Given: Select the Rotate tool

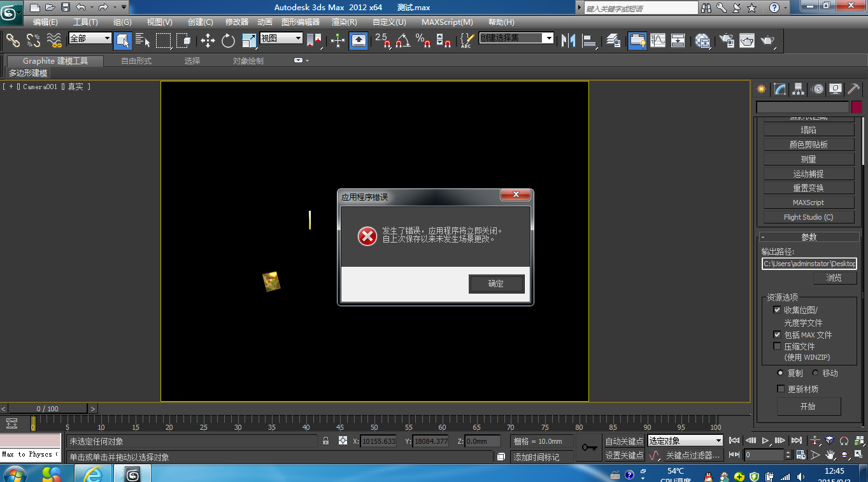Looking at the screenshot, I should point(228,41).
